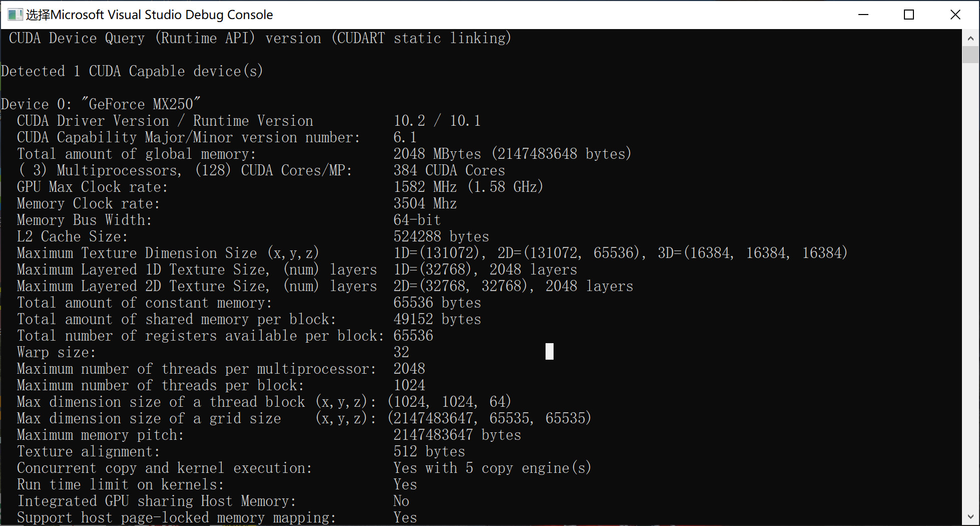Click the '32' warp size value
Image resolution: width=980 pixels, height=526 pixels.
click(x=401, y=352)
